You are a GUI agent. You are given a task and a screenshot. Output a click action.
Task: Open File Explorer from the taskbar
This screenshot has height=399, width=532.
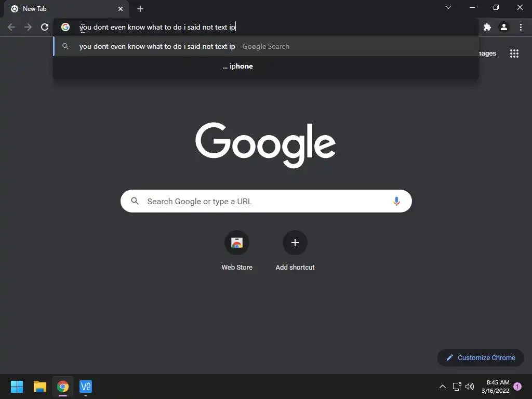tap(39, 387)
